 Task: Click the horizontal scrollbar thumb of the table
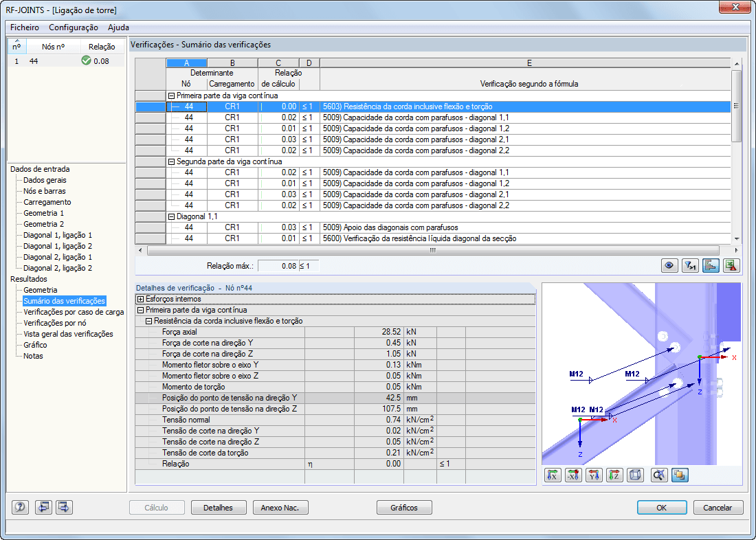433,250
